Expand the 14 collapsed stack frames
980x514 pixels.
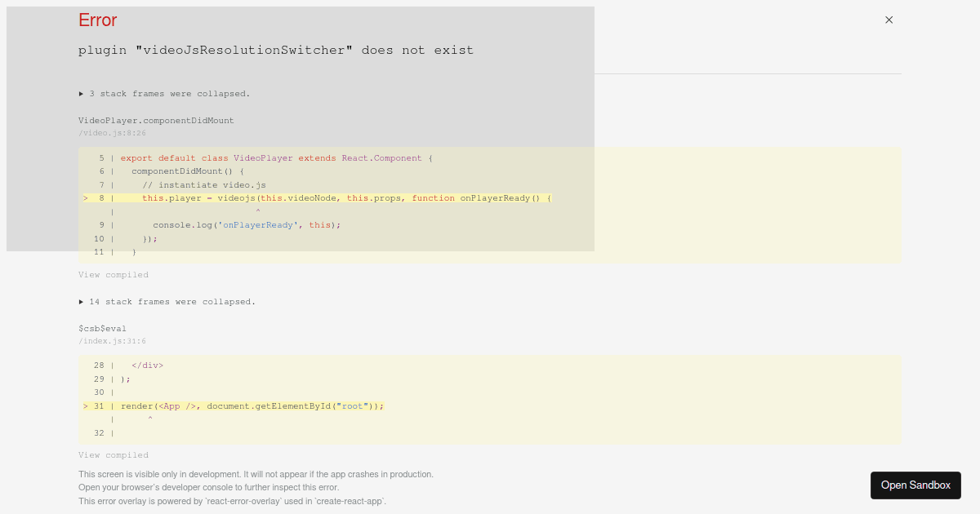[170, 301]
